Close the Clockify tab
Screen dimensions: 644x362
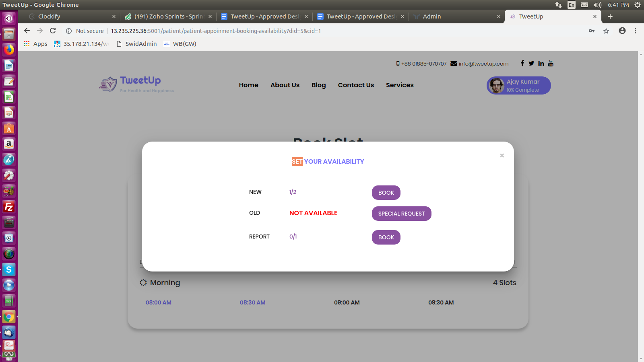coord(114,16)
